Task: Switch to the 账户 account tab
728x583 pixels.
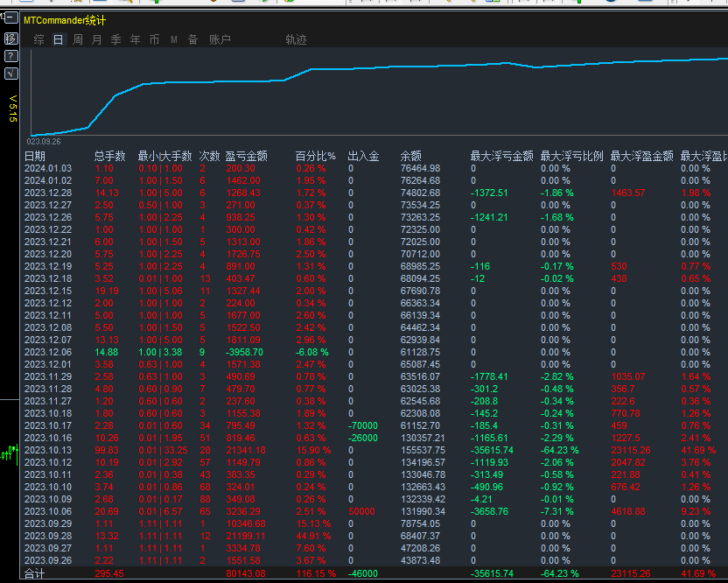Action: pyautogui.click(x=220, y=39)
